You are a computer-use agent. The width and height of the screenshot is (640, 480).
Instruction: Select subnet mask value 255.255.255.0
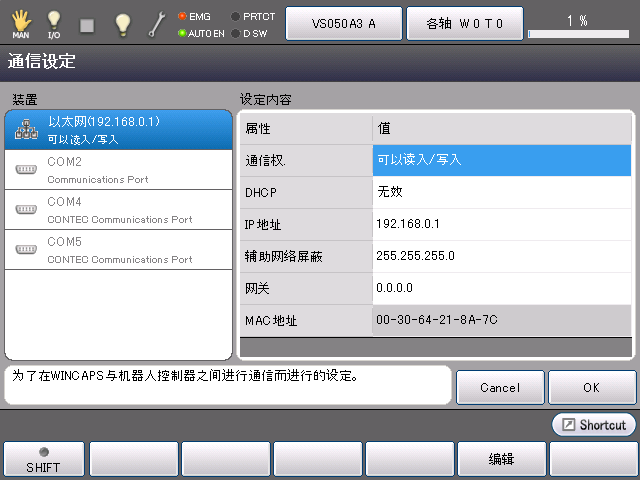pos(502,256)
